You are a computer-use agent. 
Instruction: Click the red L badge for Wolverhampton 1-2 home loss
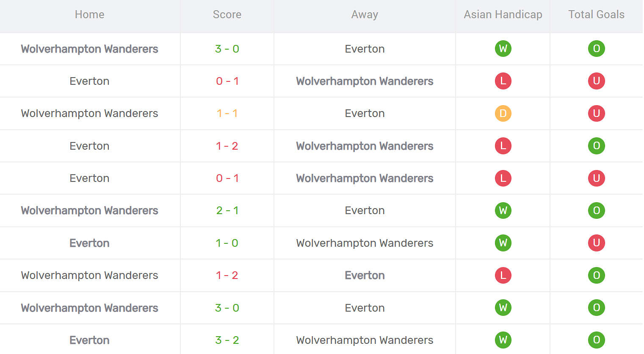point(503,276)
